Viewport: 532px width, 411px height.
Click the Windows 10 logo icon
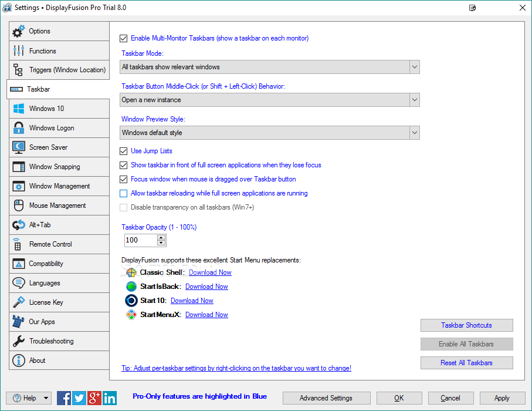[19, 109]
